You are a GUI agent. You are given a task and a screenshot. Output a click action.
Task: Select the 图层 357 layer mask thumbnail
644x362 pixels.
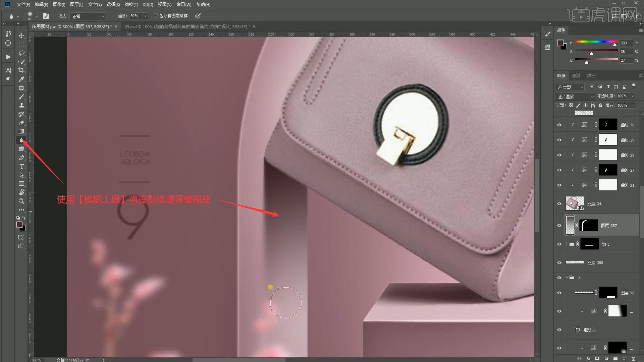[589, 225]
